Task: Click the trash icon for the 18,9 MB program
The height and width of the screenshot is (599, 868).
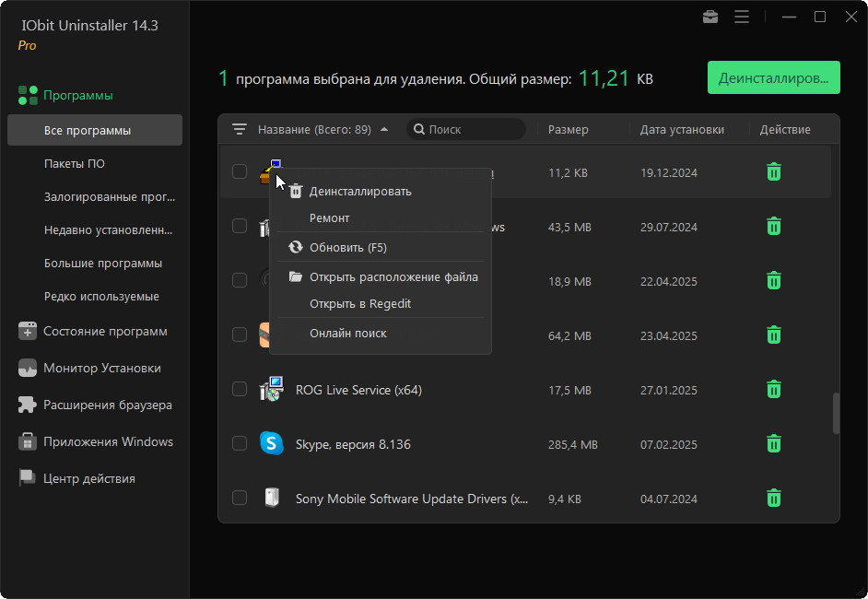Action: coord(774,280)
